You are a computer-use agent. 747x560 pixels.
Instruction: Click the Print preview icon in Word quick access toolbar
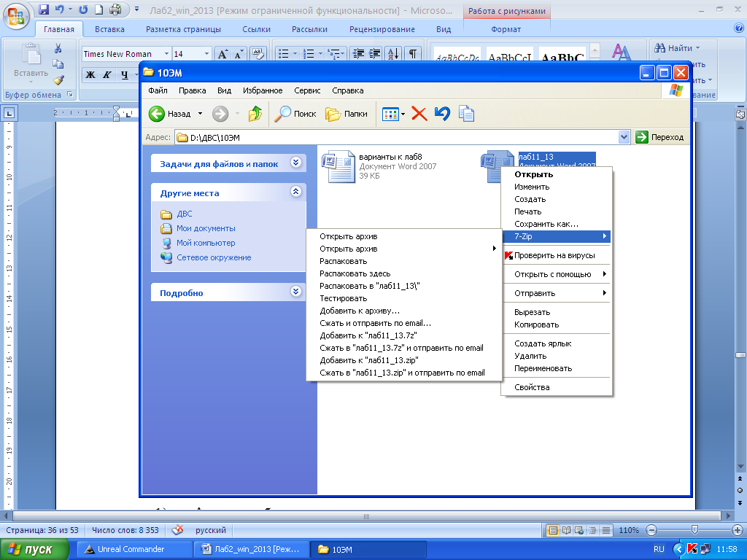coord(115,9)
